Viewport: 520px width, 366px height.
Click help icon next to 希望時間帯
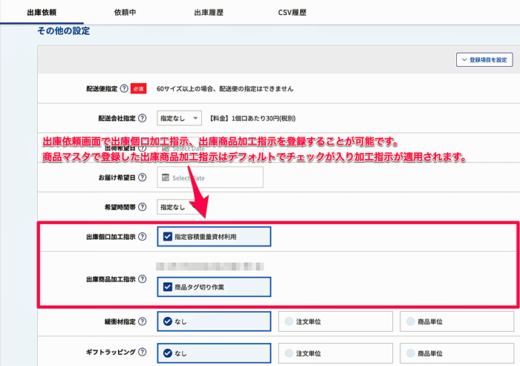point(142,207)
